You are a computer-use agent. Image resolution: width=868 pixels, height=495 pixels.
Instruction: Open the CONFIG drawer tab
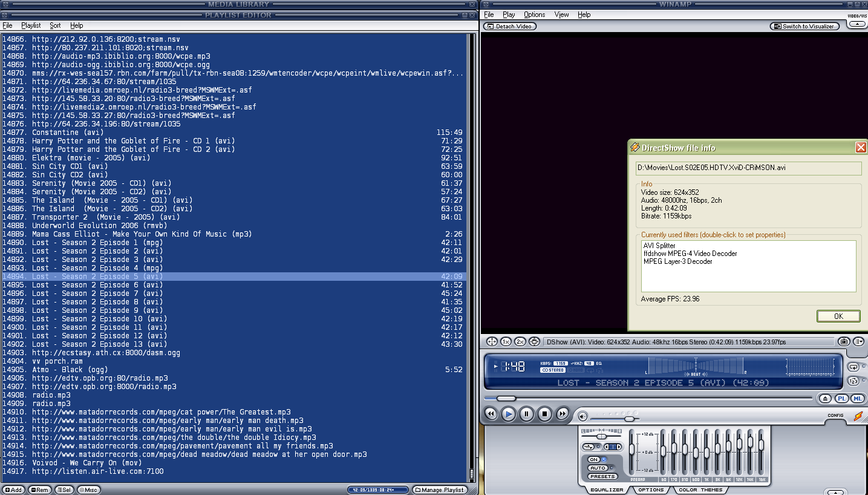pos(835,415)
